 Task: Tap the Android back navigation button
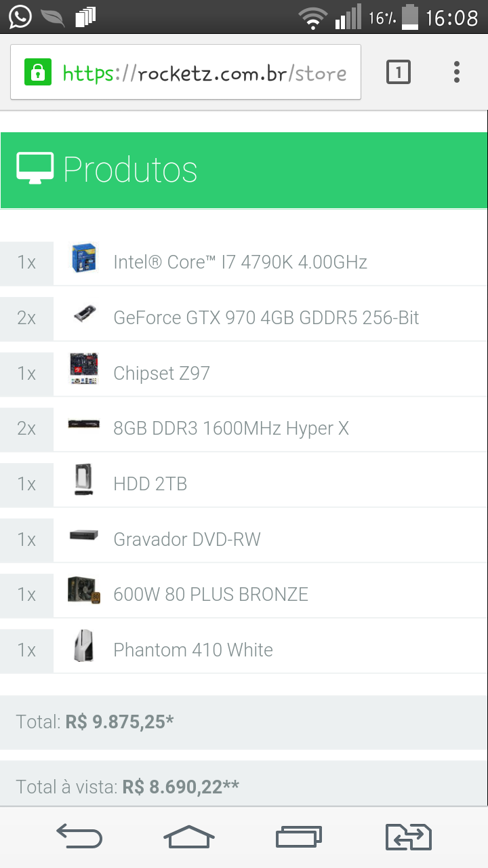pyautogui.click(x=79, y=837)
